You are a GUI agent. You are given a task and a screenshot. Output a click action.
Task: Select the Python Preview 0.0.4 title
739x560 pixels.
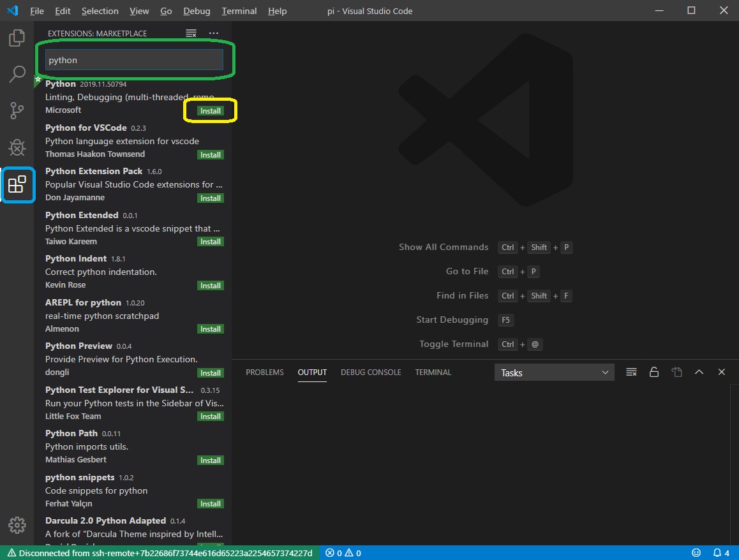78,346
